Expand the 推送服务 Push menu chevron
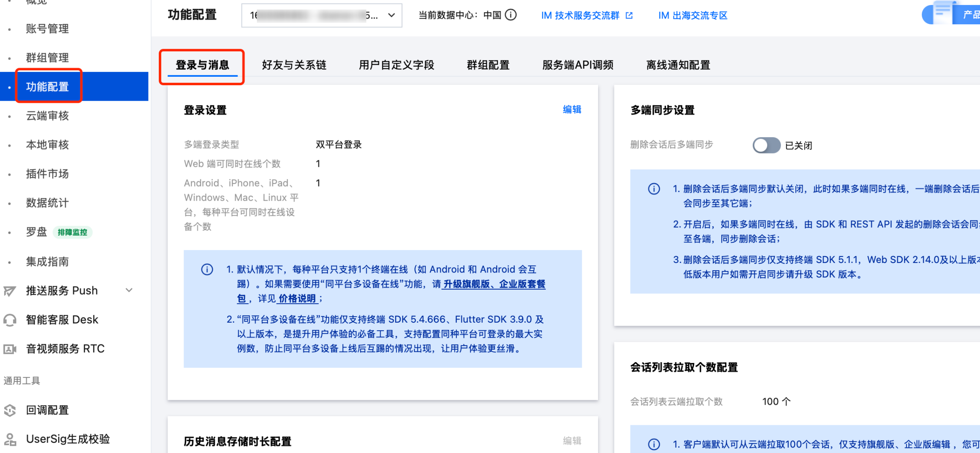Image resolution: width=980 pixels, height=453 pixels. [x=129, y=291]
